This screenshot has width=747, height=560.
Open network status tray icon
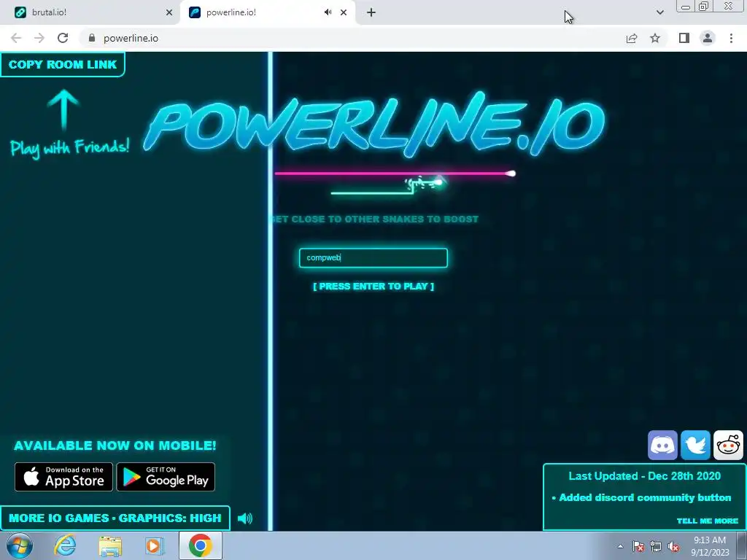pyautogui.click(x=656, y=546)
